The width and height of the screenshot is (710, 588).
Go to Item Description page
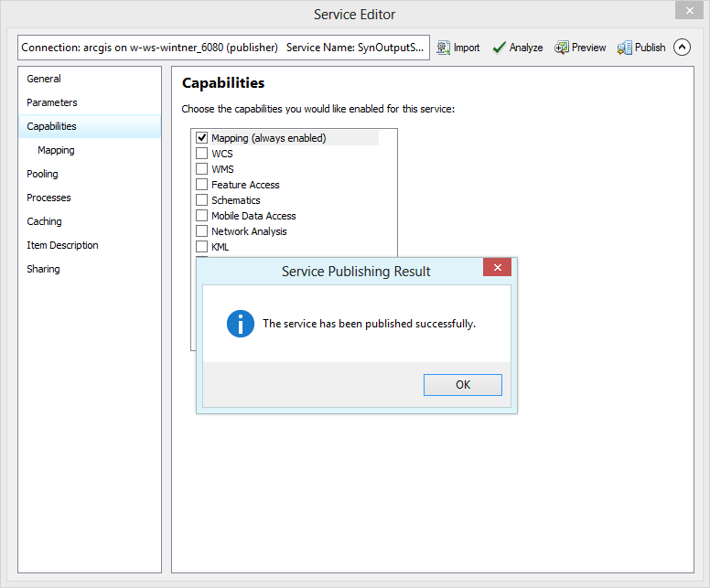(90, 245)
